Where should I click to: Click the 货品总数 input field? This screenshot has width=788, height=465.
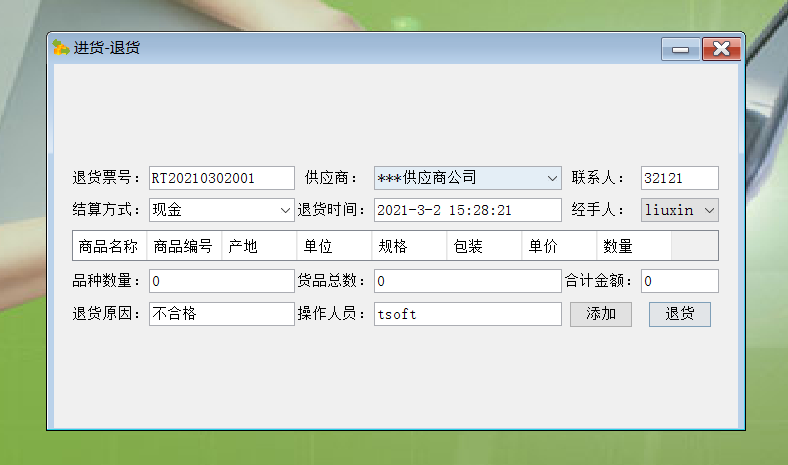[467, 281]
